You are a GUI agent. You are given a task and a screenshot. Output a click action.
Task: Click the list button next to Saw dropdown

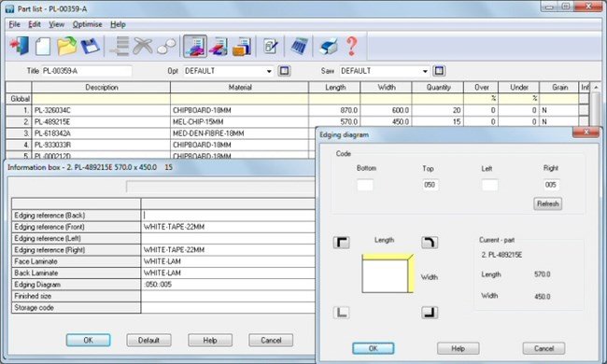coord(439,71)
